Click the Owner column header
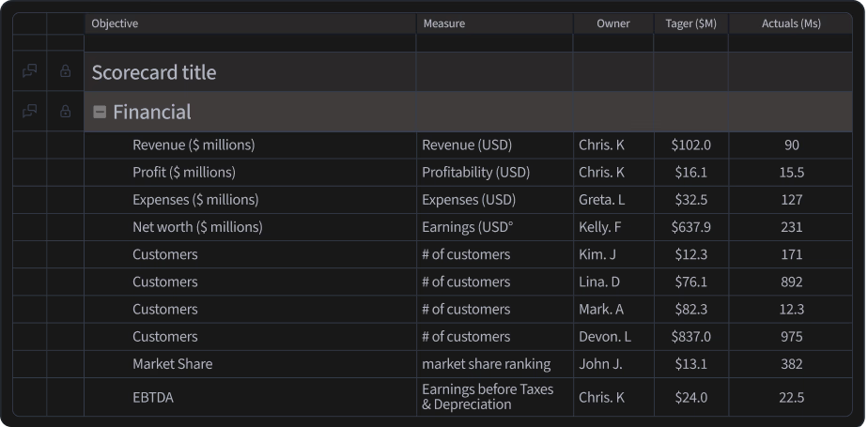Screen dimensions: 868x427 coord(612,23)
